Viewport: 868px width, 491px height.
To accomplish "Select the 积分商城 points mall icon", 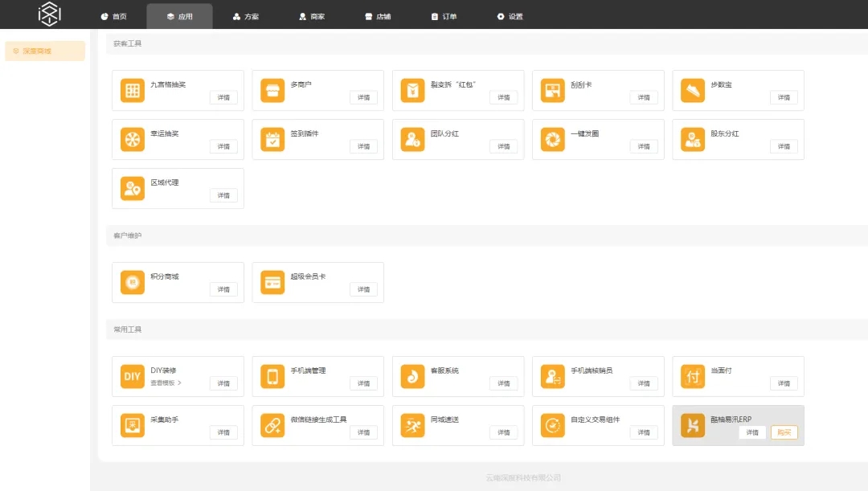I will coord(132,281).
